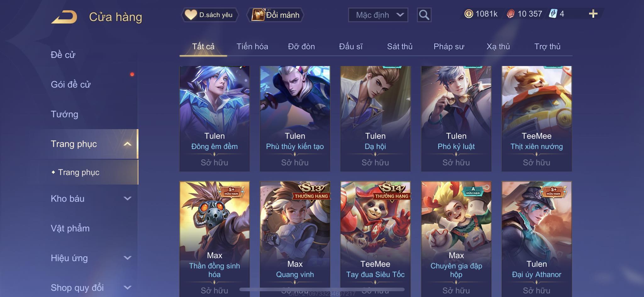The height and width of the screenshot is (297, 644).
Task: Open Đổi mảnh fragment exchange
Action: click(x=275, y=15)
